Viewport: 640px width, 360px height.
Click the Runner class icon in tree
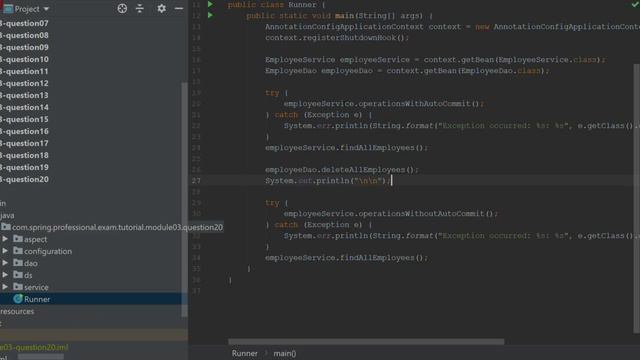(x=18, y=299)
